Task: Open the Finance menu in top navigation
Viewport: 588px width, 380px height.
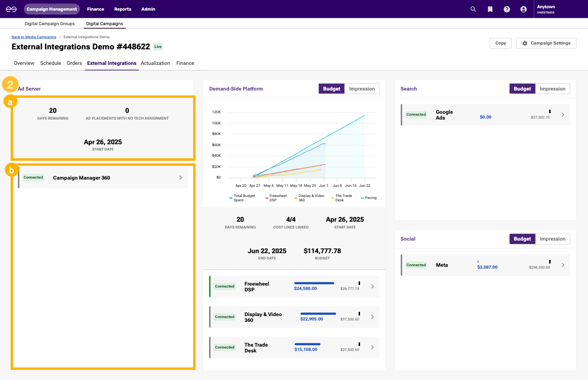Action: [95, 9]
